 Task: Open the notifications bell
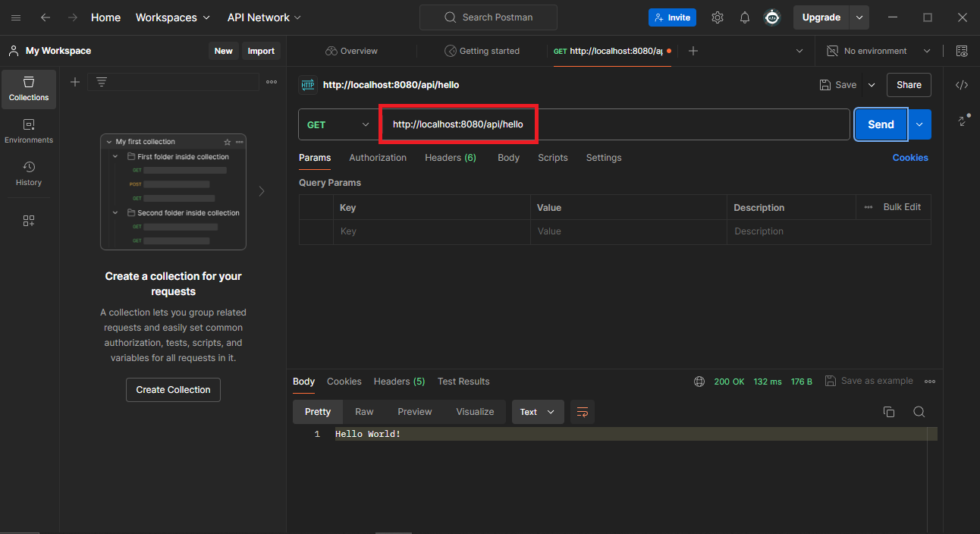[745, 17]
